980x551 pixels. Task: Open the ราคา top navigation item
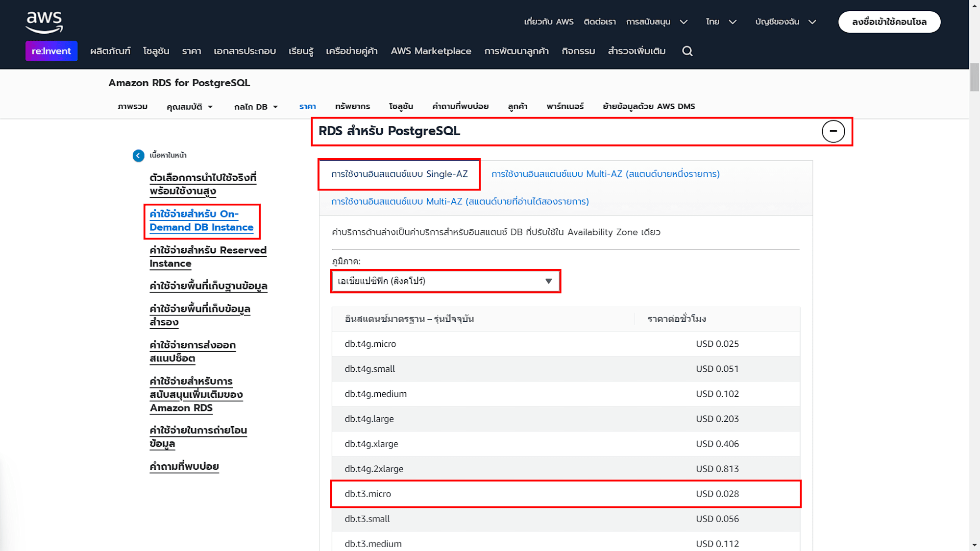pos(192,51)
